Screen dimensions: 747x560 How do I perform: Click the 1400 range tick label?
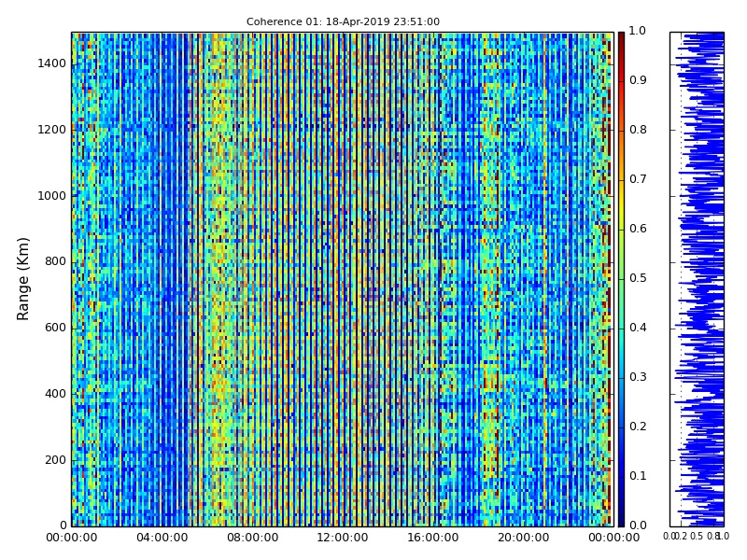pyautogui.click(x=52, y=63)
